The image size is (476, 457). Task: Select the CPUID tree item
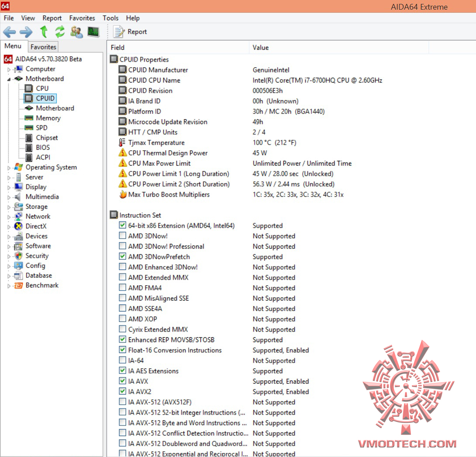click(45, 98)
